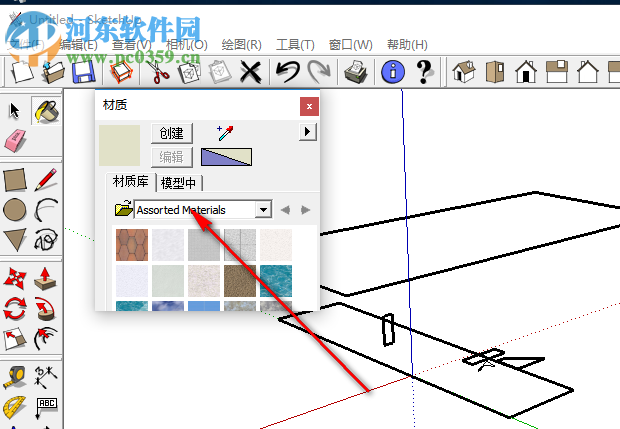620x429 pixels.
Task: Choose the Select arrow tool
Action: 15,111
